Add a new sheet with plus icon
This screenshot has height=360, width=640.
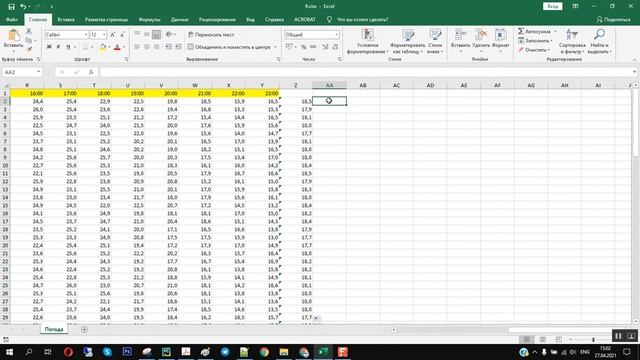coord(84,329)
